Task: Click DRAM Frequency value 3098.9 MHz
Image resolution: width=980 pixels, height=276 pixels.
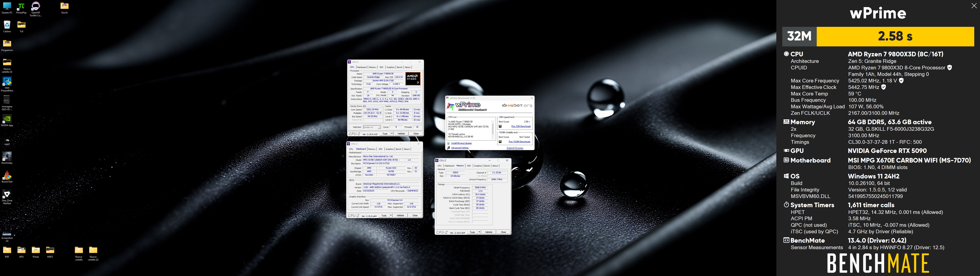Action: pos(480,188)
